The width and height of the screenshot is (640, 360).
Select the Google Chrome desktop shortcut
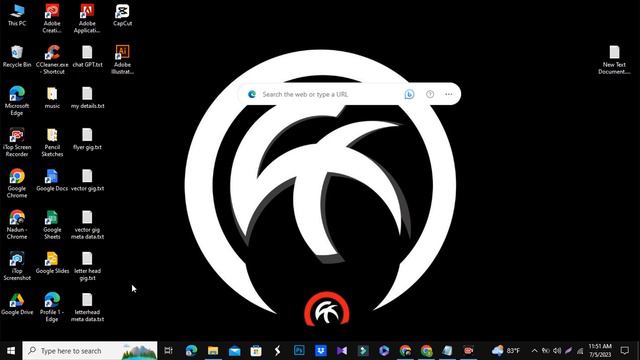[x=17, y=184]
